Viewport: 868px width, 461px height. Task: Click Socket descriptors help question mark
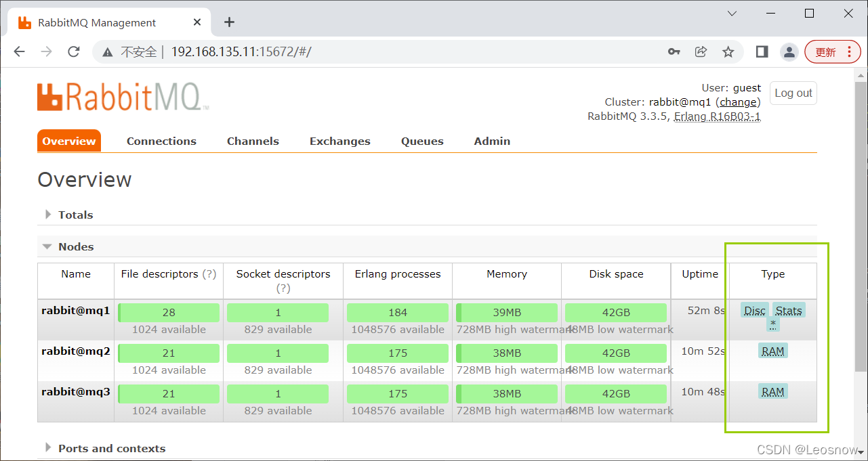283,288
